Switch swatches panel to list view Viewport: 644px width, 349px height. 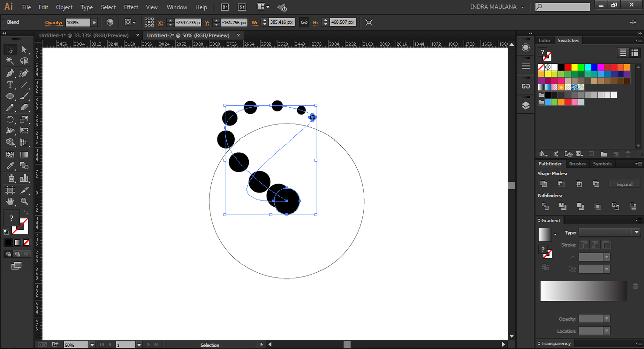click(623, 53)
